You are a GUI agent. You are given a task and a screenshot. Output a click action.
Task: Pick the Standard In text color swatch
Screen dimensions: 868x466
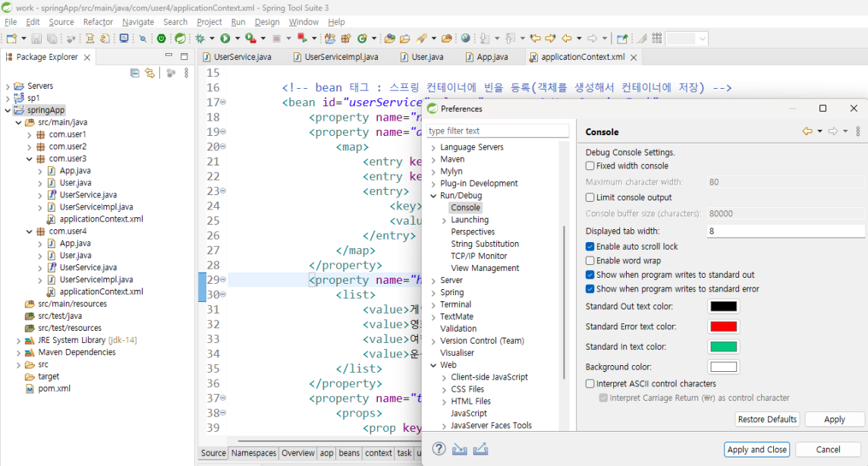[x=724, y=346]
